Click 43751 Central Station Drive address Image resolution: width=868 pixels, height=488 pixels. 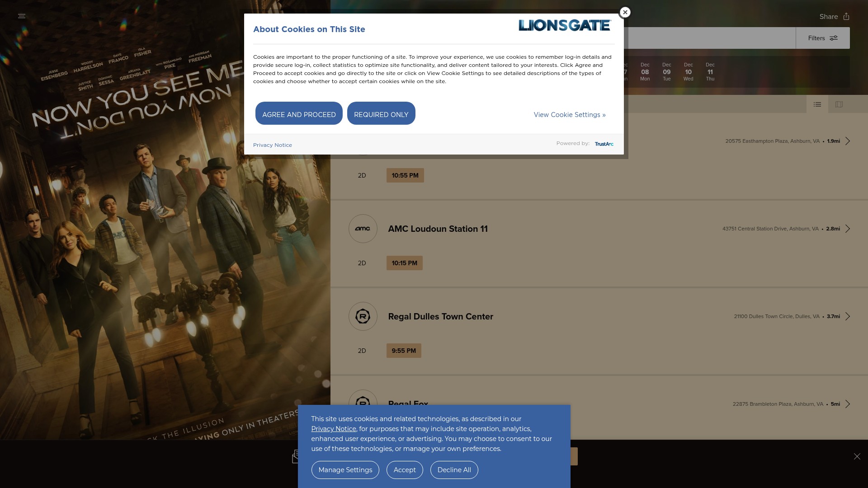(770, 229)
